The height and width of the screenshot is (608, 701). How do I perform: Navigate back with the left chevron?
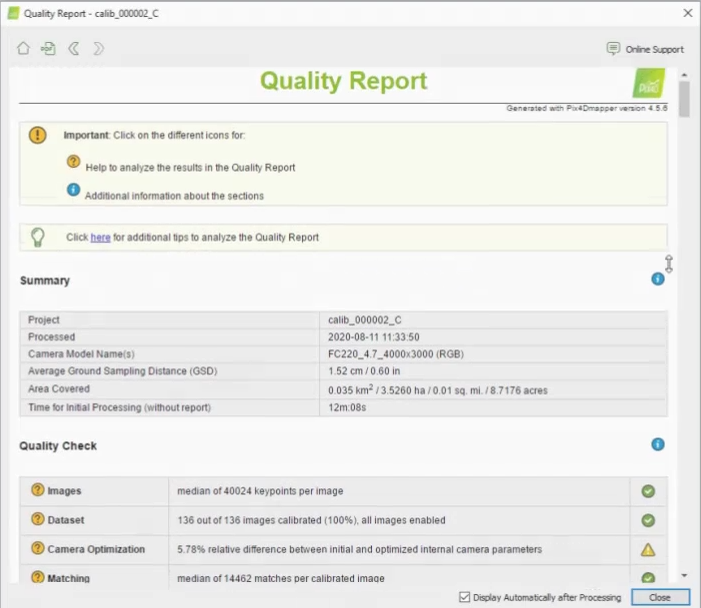pyautogui.click(x=73, y=48)
